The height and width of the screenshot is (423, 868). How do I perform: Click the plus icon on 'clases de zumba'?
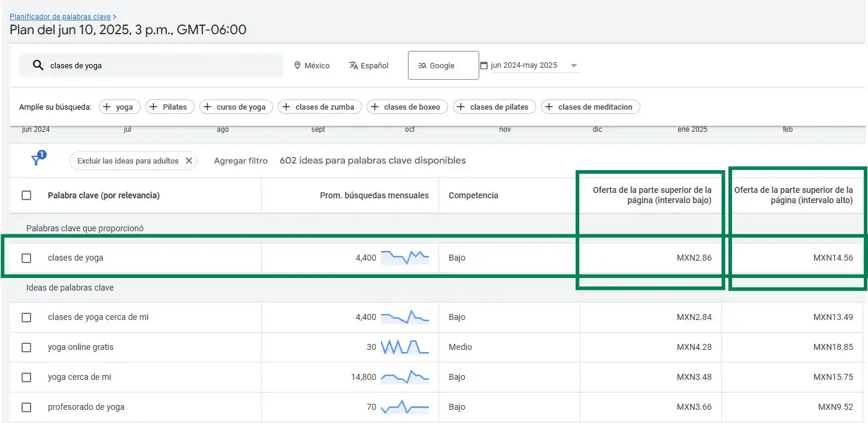[287, 107]
